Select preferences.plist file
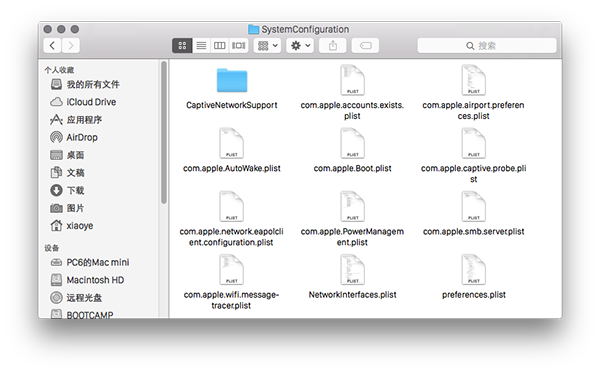The width and height of the screenshot is (600, 373). (474, 277)
